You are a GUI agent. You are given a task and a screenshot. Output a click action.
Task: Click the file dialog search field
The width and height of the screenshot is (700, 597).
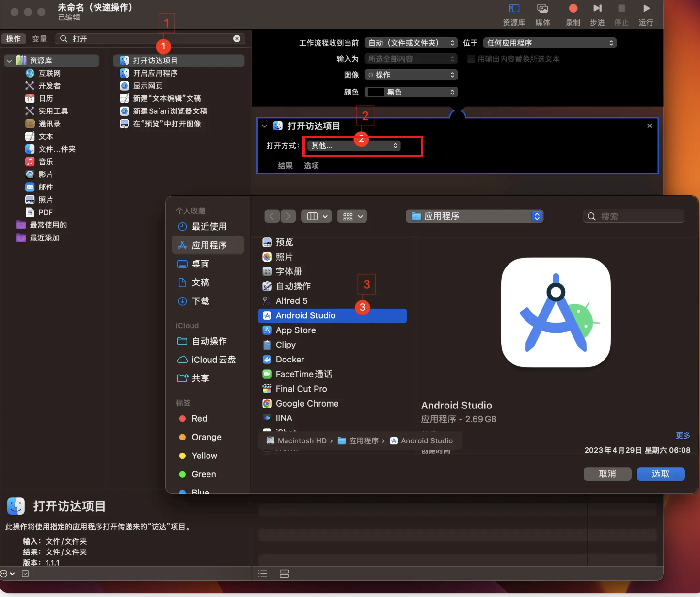click(633, 216)
